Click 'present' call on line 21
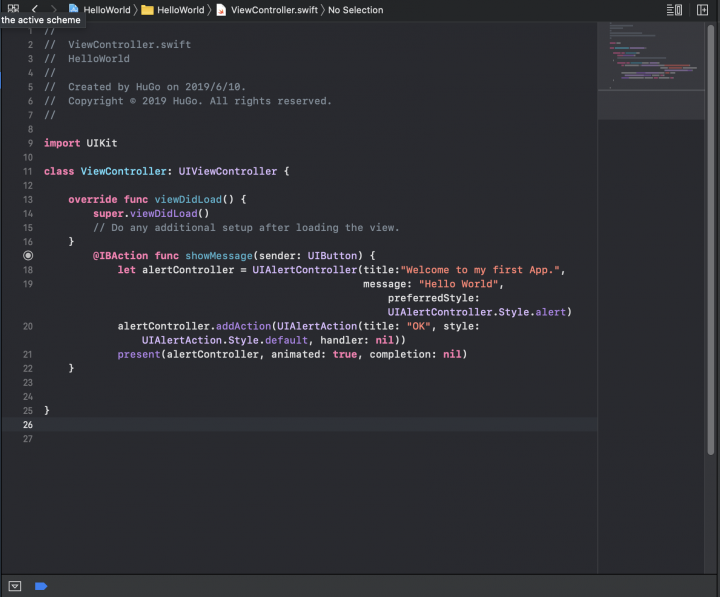 (x=139, y=355)
